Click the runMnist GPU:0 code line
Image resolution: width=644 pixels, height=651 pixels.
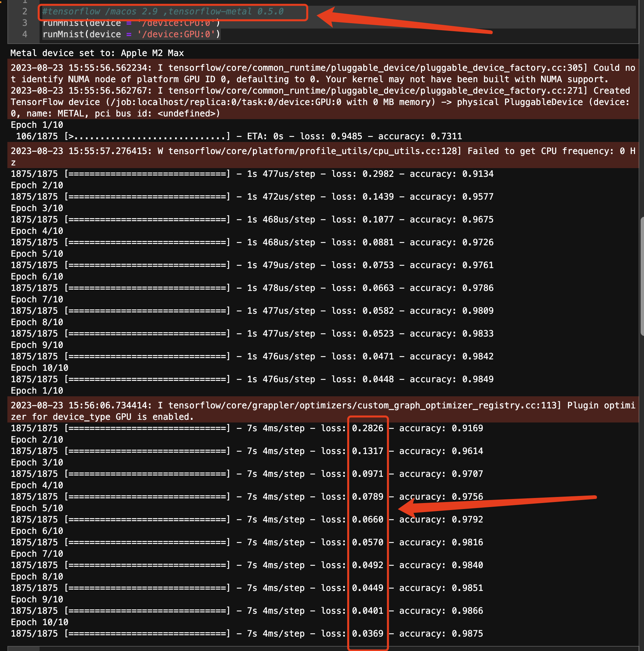tap(131, 34)
